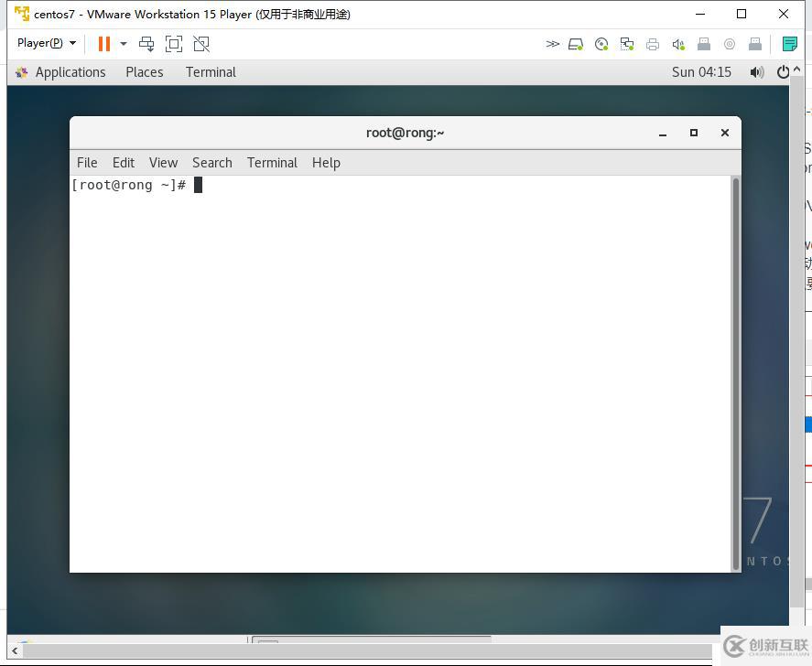Click the terminal vertical scrollbar
Viewport: 812px width, 666px height.
coord(736,373)
